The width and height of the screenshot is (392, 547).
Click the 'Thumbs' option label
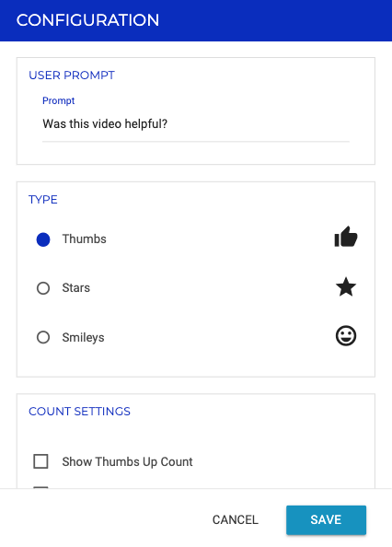tap(85, 239)
